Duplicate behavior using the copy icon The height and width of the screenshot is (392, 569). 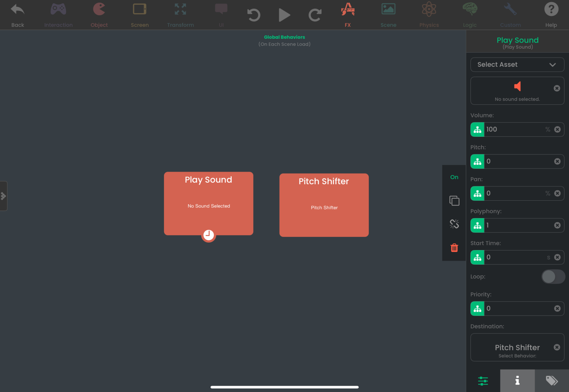[454, 201]
